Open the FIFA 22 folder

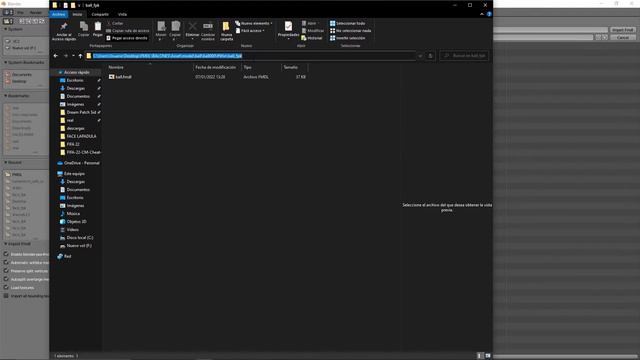point(73,144)
